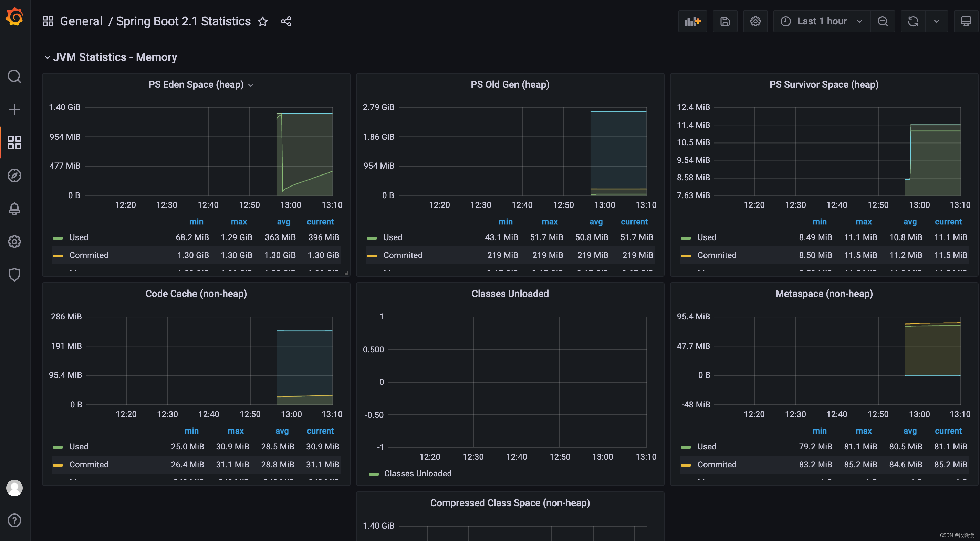Sort PS Survivor Space legend by max

(x=864, y=222)
